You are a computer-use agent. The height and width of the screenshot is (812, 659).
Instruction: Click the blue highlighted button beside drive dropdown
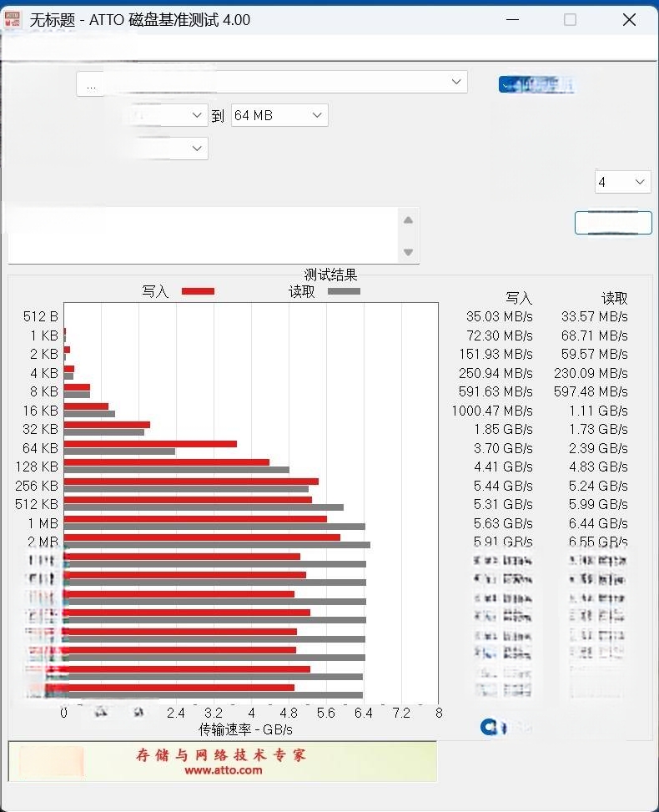[x=536, y=85]
